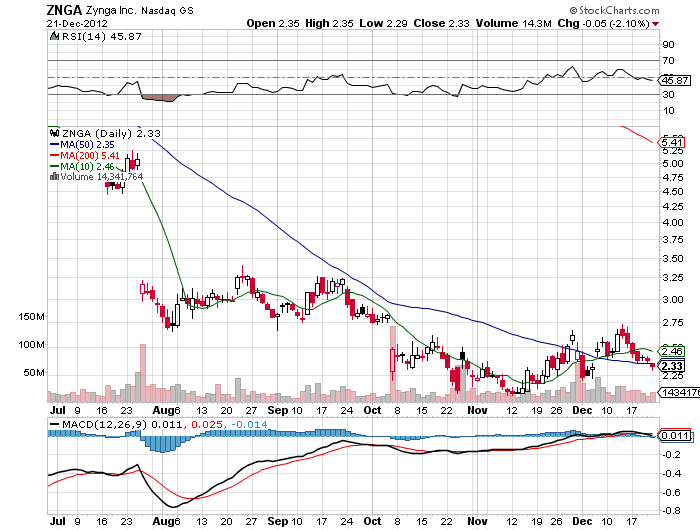The image size is (700, 530).
Task: Click the ZNGA (Daily) candlestick icon
Action: click(x=54, y=133)
